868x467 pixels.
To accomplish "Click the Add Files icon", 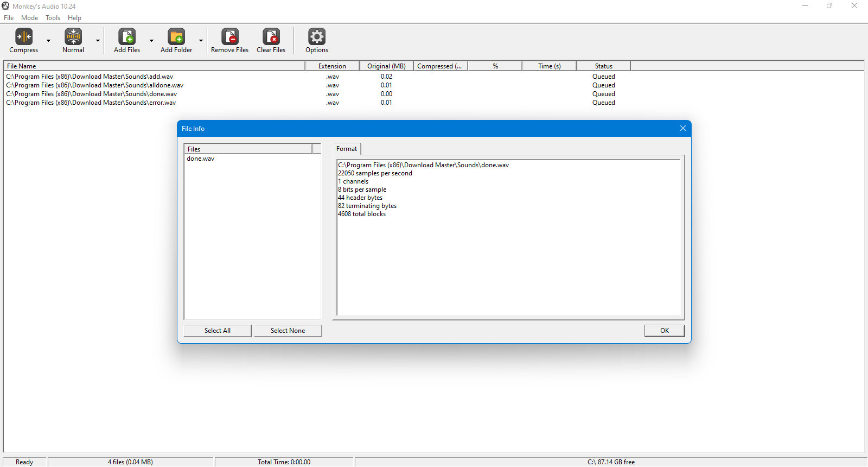I will click(127, 36).
